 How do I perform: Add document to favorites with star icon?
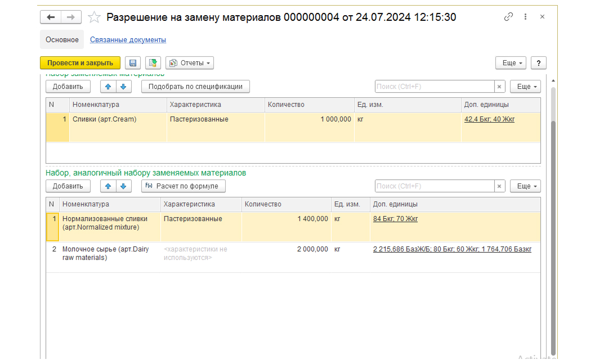[x=94, y=17]
